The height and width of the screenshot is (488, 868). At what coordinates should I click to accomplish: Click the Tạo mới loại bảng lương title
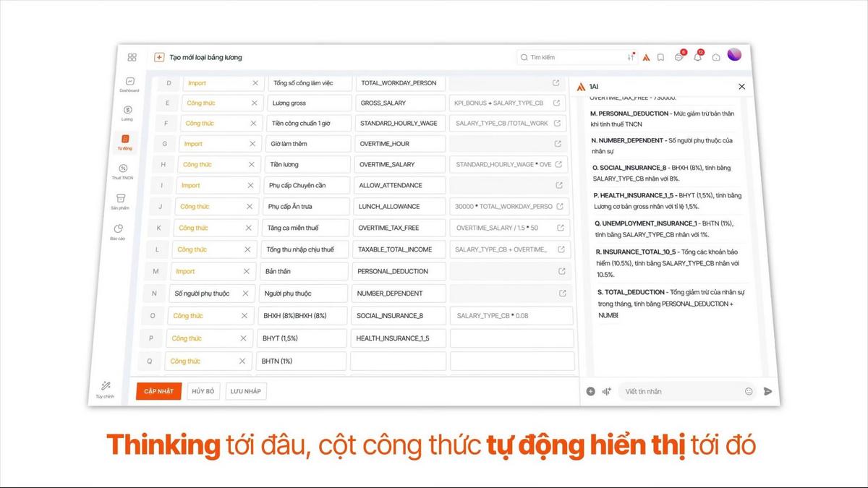click(205, 57)
